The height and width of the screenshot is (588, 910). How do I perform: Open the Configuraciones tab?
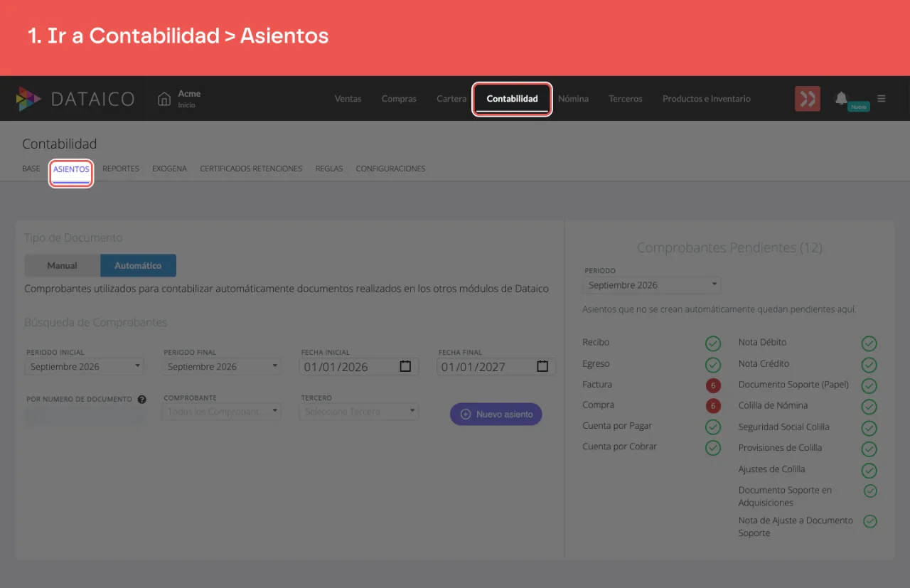pos(390,169)
